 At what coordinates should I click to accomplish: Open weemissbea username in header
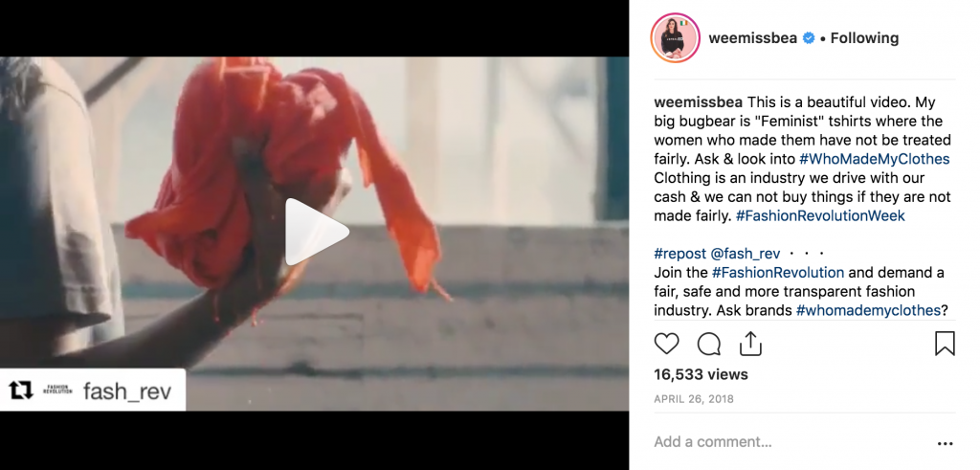[x=752, y=38]
